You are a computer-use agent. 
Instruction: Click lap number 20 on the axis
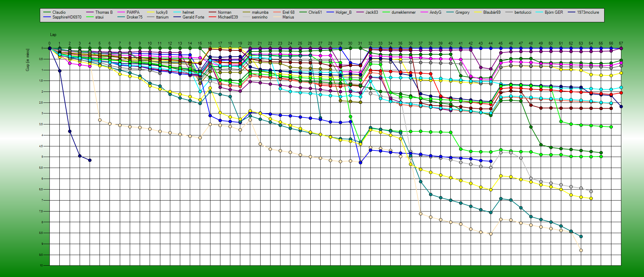[250, 44]
